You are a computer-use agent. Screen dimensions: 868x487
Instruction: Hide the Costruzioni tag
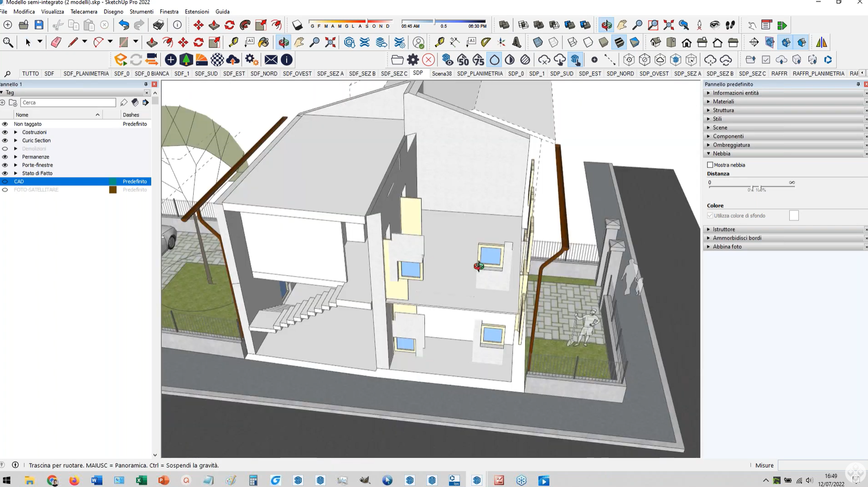5,133
